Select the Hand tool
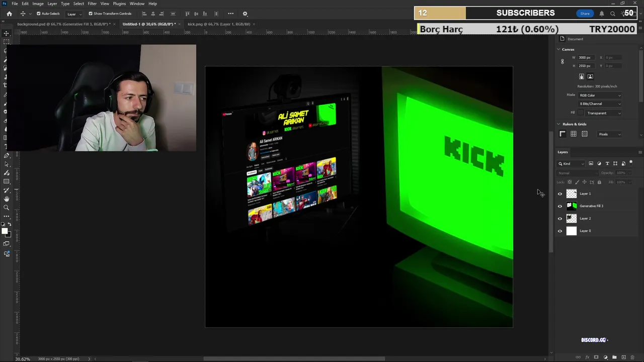Image resolution: width=644 pixels, height=362 pixels. (x=7, y=199)
